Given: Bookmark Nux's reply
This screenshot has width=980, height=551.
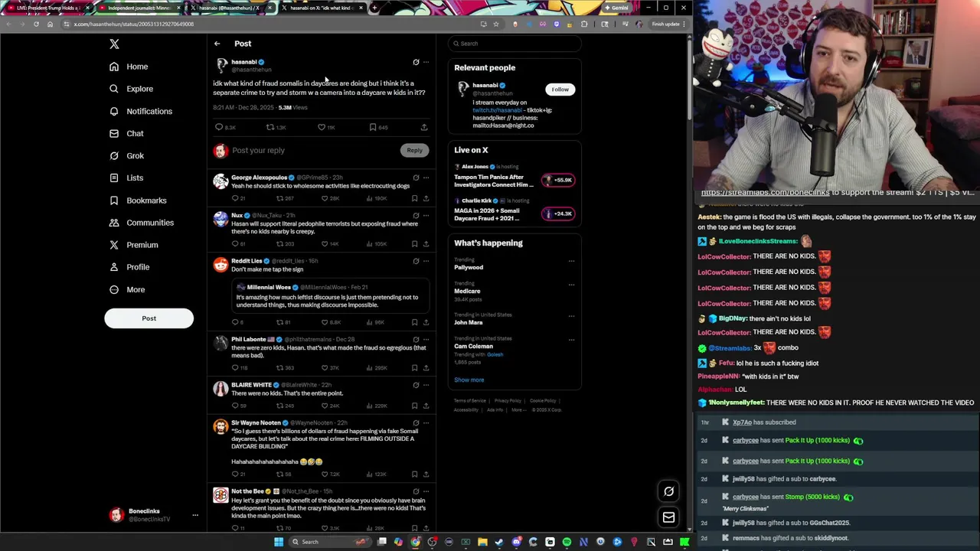Looking at the screenshot, I should click(x=414, y=244).
